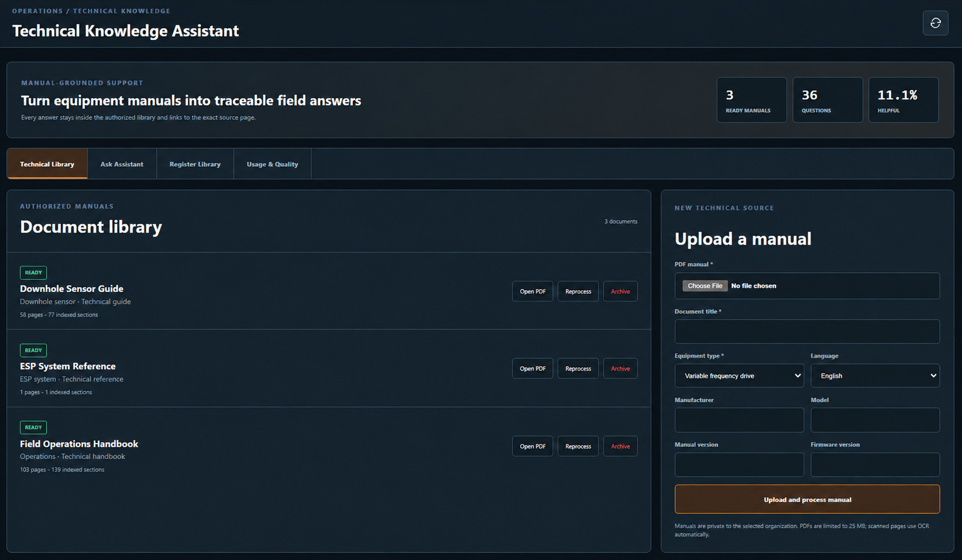Click the Choose File button

[705, 286]
